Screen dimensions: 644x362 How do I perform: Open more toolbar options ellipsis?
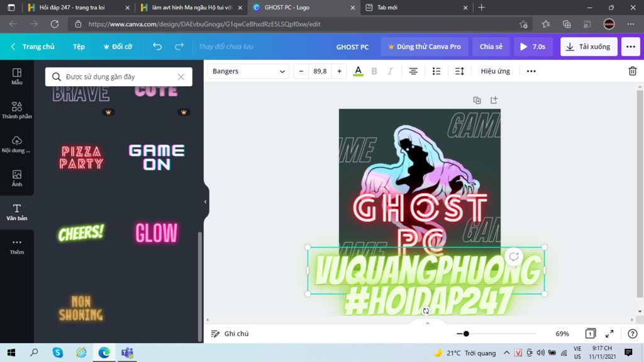[x=531, y=71]
